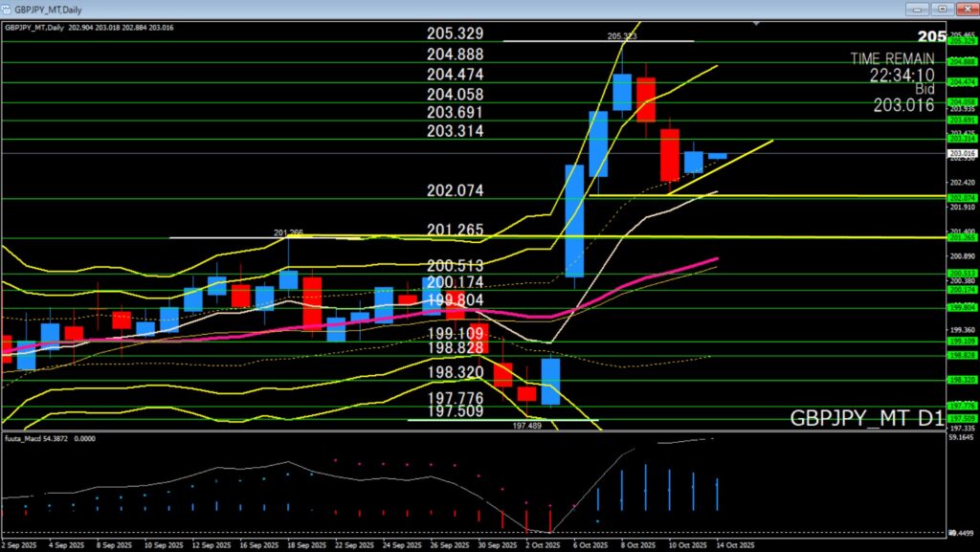Image resolution: width=980 pixels, height=552 pixels.
Task: Click the large 204.474 level text label
Action: [x=455, y=75]
